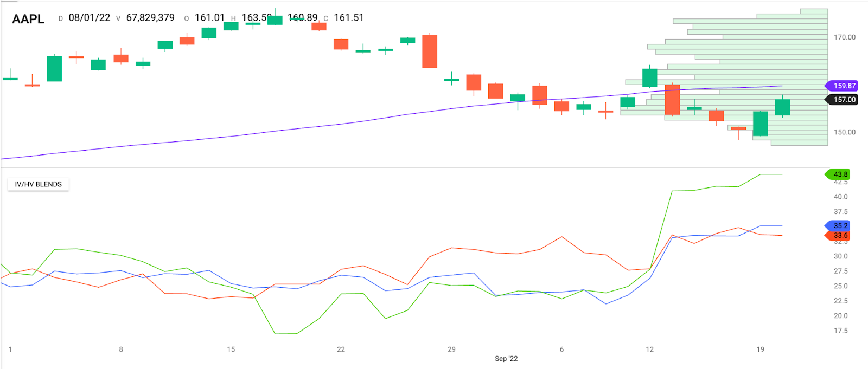Click date label 19 on time axis
Image resolution: width=868 pixels, height=369 pixels.
click(760, 349)
